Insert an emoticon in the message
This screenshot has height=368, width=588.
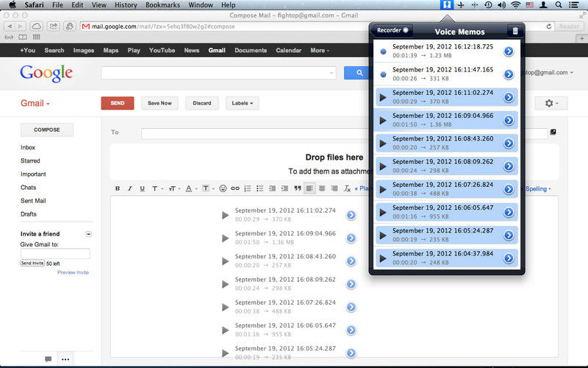point(223,188)
